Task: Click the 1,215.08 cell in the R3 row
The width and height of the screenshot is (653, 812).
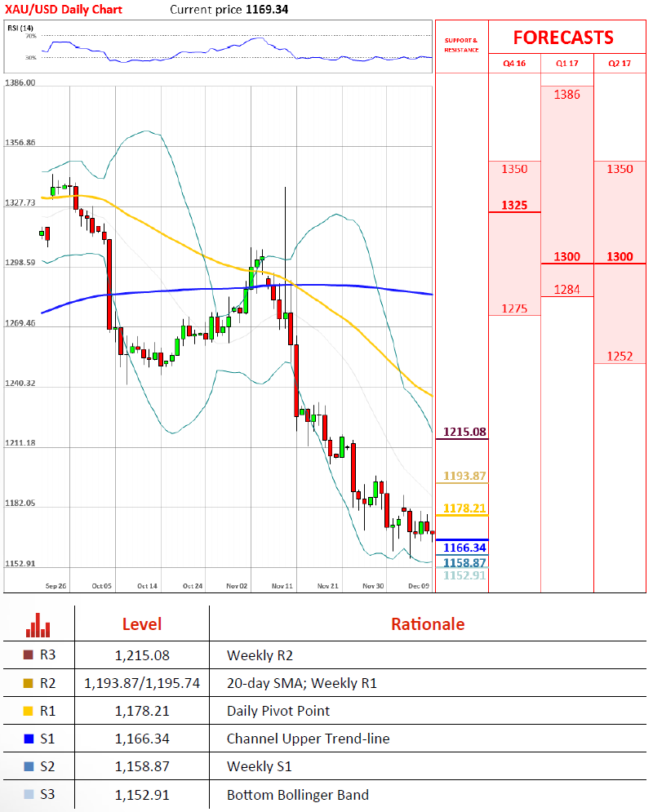Action: pyautogui.click(x=142, y=655)
